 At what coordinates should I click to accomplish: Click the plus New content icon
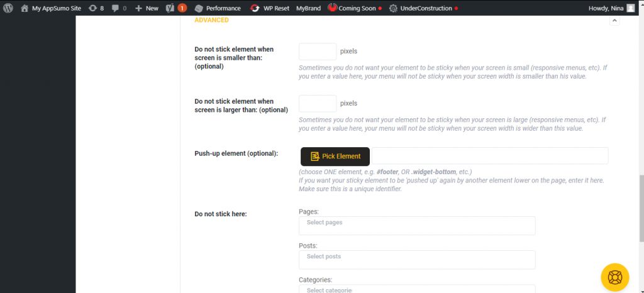[138, 8]
